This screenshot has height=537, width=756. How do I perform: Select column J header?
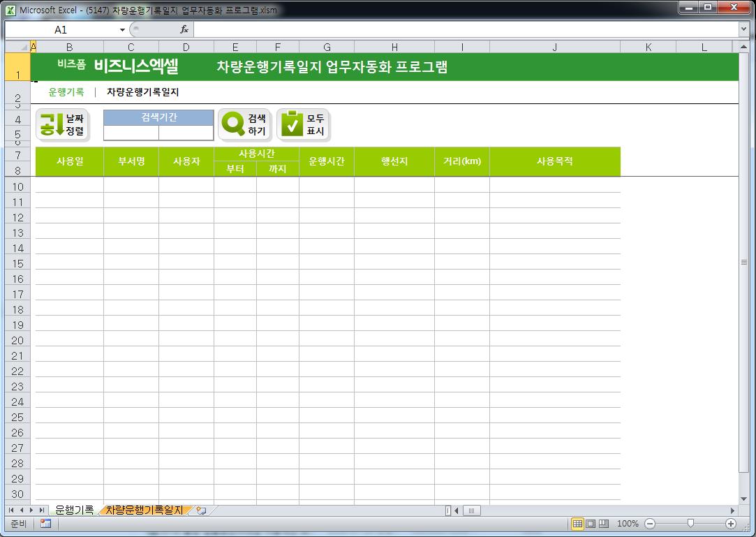click(x=554, y=47)
